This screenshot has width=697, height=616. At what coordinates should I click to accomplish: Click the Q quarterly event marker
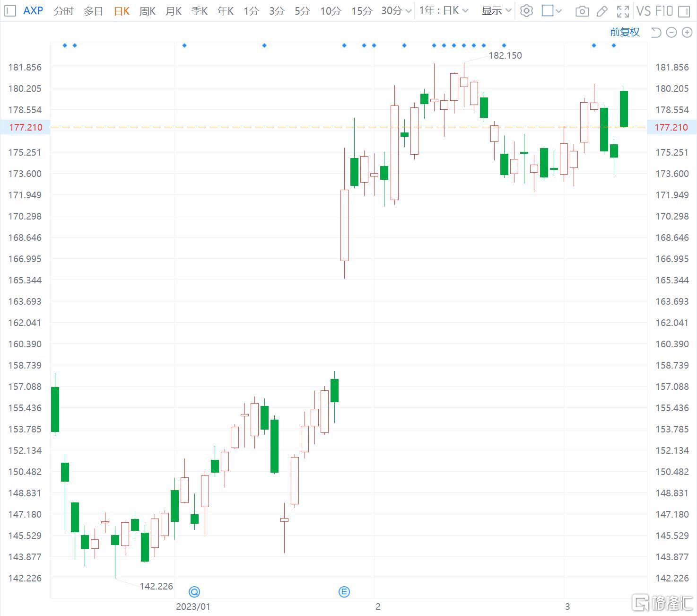pyautogui.click(x=194, y=591)
